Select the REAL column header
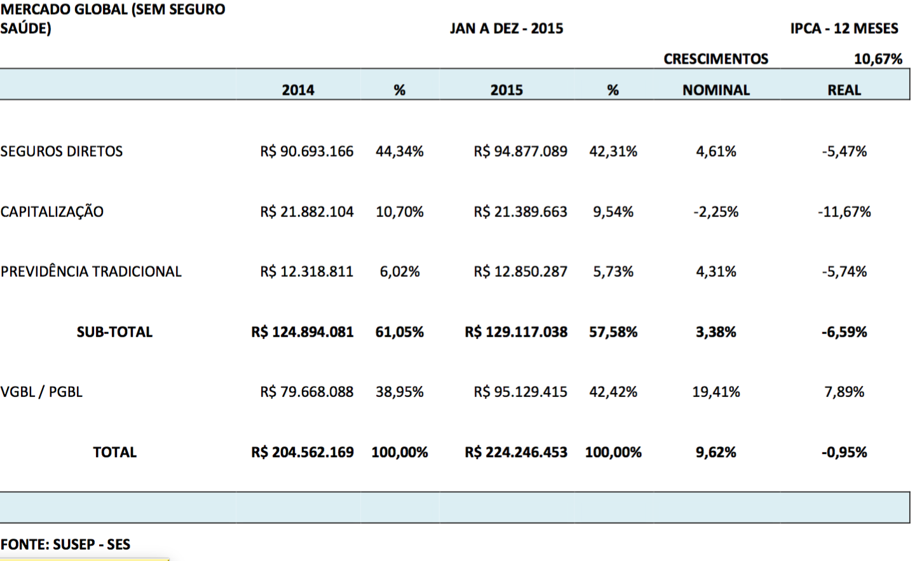The height and width of the screenshot is (561, 924). click(843, 90)
